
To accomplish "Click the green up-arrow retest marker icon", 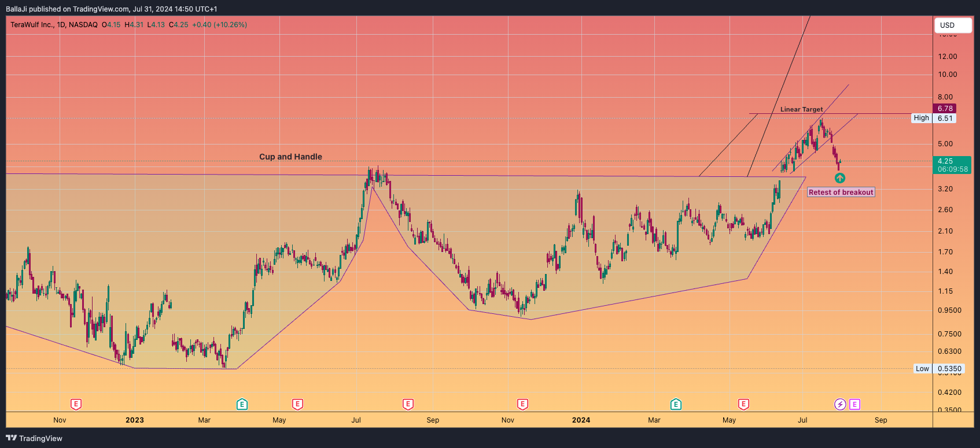I will pos(840,178).
